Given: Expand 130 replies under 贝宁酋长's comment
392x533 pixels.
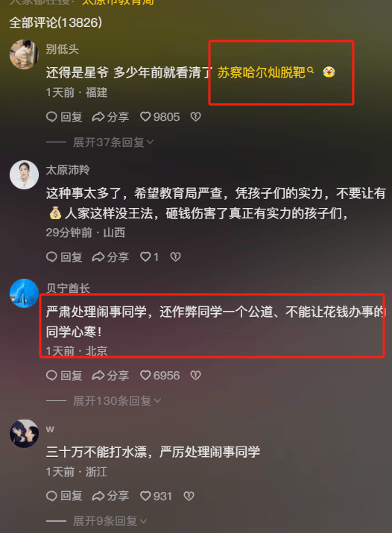Looking at the screenshot, I should (x=117, y=401).
